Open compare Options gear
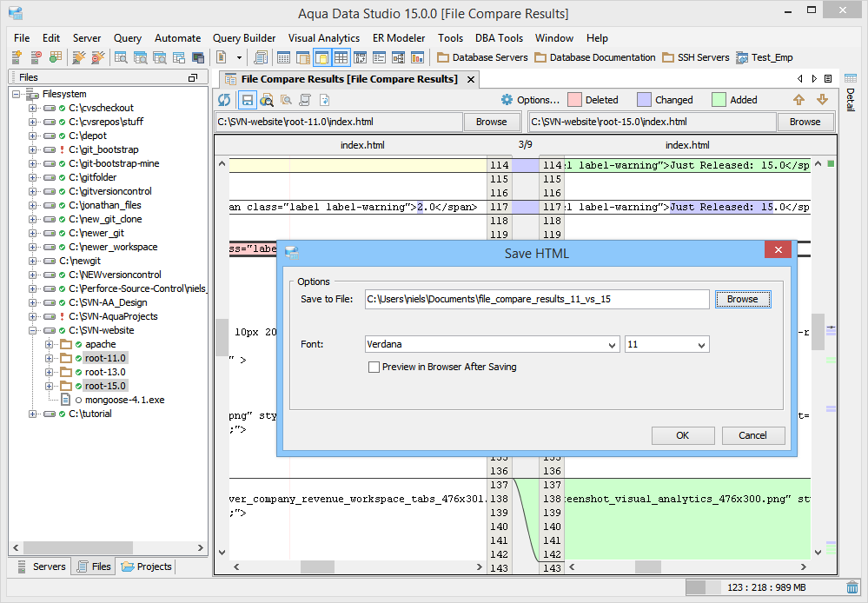 click(x=530, y=100)
